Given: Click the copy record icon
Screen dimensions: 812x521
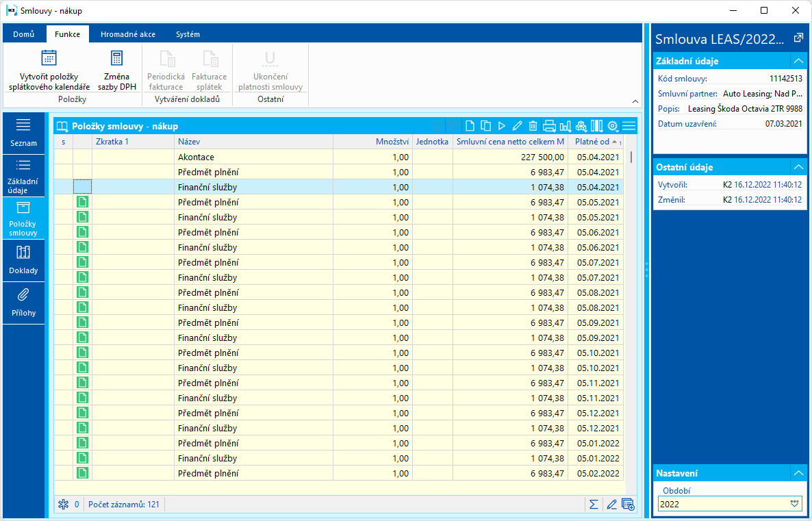Looking at the screenshot, I should point(485,126).
